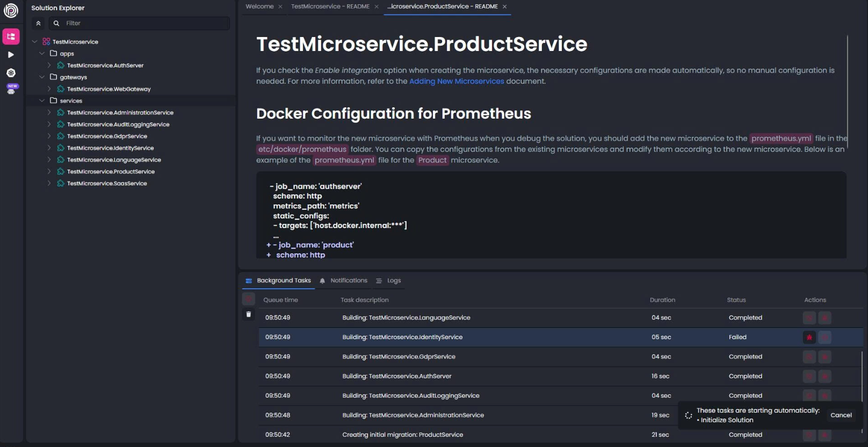Open the Solution Explorer sidebar icon
Image resolution: width=868 pixels, height=447 pixels.
(11, 36)
